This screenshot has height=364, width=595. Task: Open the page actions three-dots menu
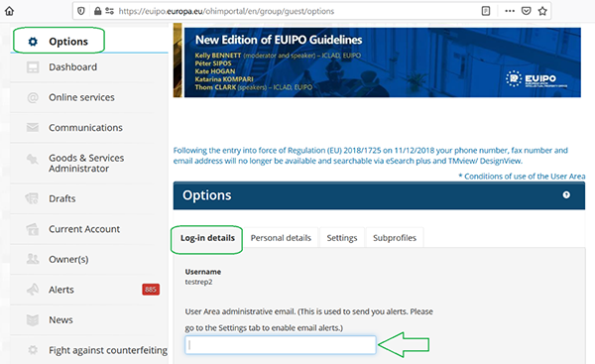[x=510, y=11]
